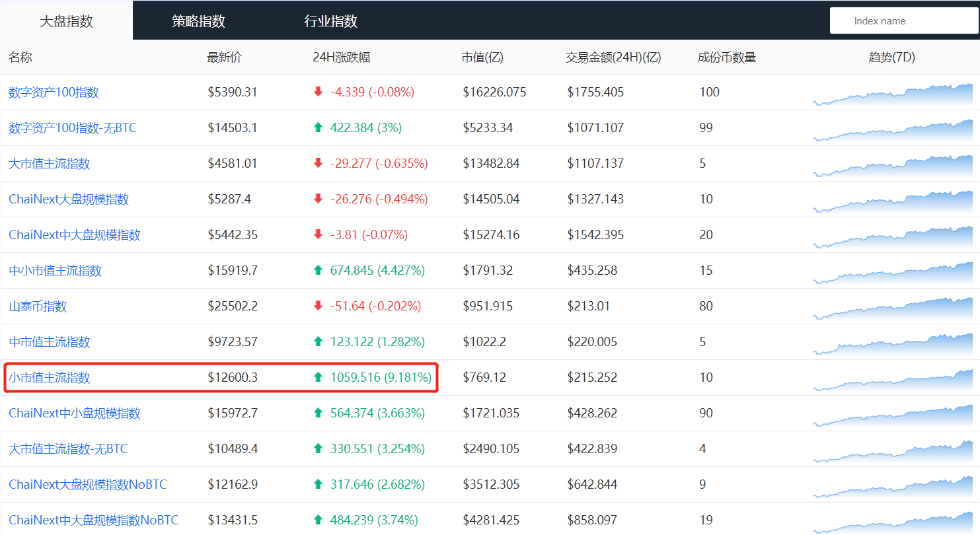Click the 7D trend chart for 数字资产100指数
This screenshot has width=980, height=535.
(x=893, y=94)
